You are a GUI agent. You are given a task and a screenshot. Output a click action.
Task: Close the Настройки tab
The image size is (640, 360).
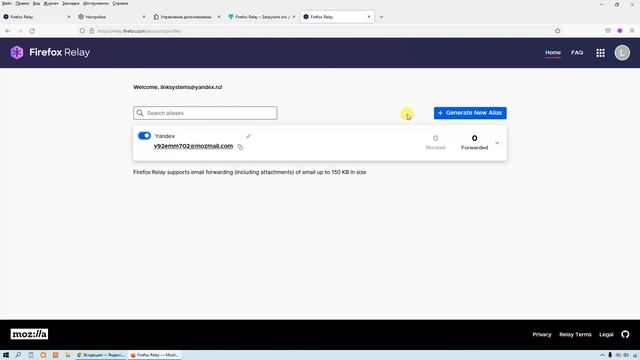point(144,17)
